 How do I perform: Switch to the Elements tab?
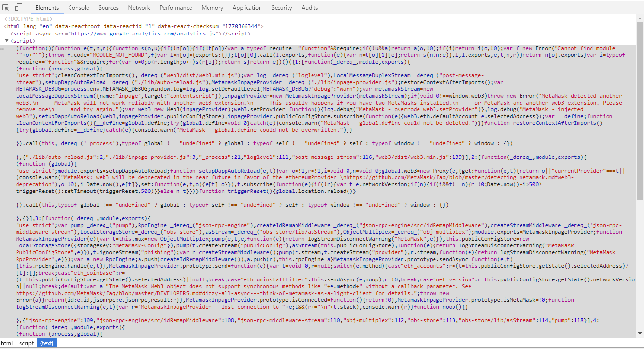[x=47, y=8]
